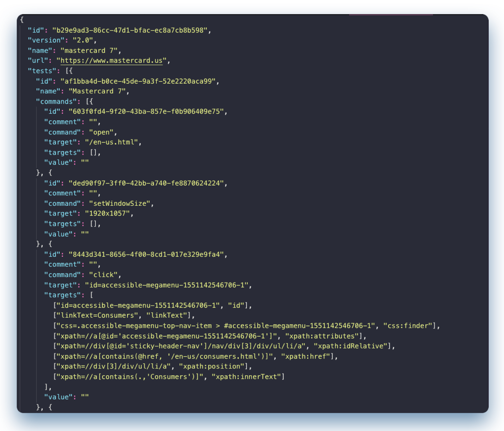
Task: Open the https://www.mastercard.us link
Action: 112,61
